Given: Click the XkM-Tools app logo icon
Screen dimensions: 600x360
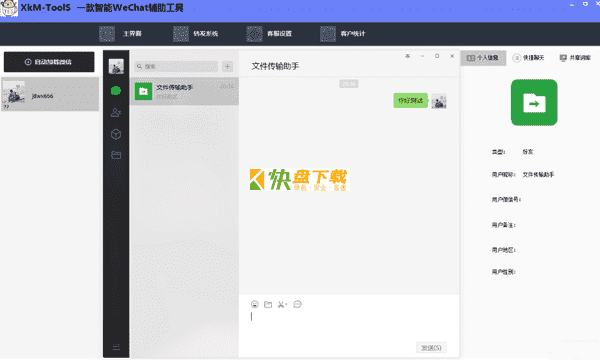Looking at the screenshot, I should (8, 8).
